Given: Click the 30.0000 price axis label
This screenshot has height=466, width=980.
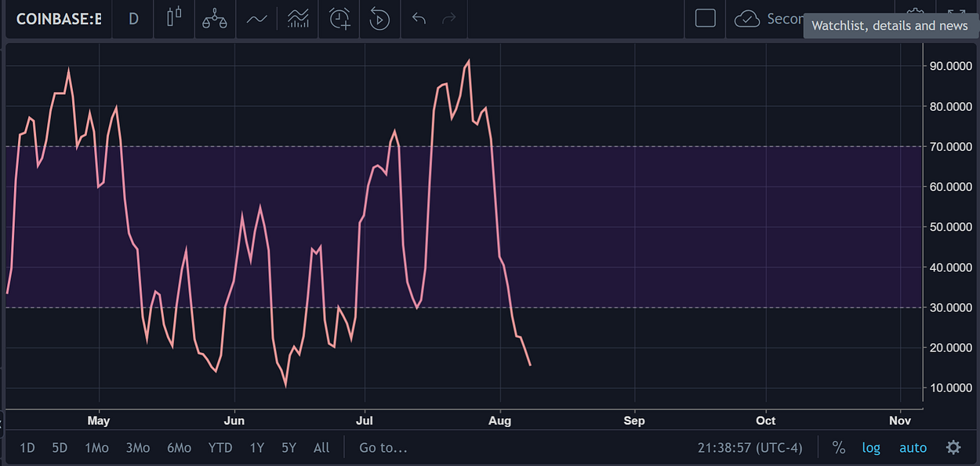Looking at the screenshot, I should [951, 308].
